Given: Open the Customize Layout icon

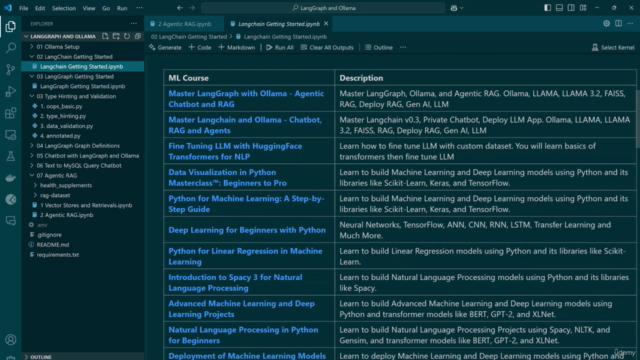Looking at the screenshot, I should (x=583, y=8).
